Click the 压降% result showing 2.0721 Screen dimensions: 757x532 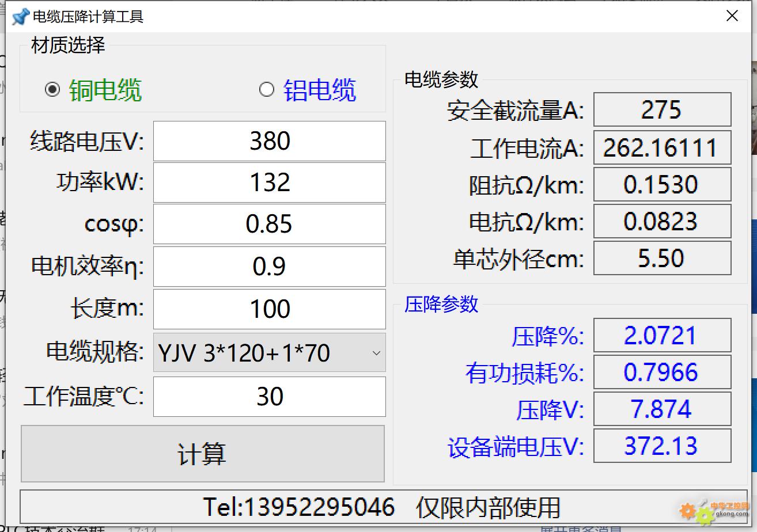coord(661,335)
